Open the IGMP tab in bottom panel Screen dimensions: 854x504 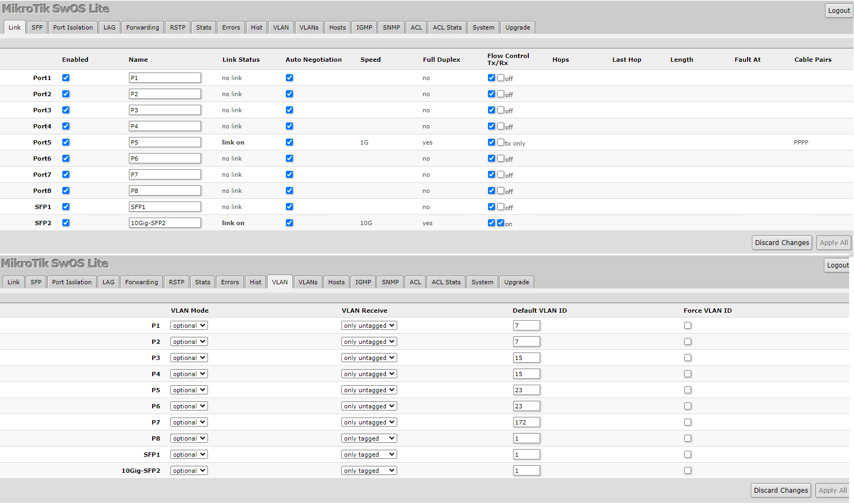(363, 282)
